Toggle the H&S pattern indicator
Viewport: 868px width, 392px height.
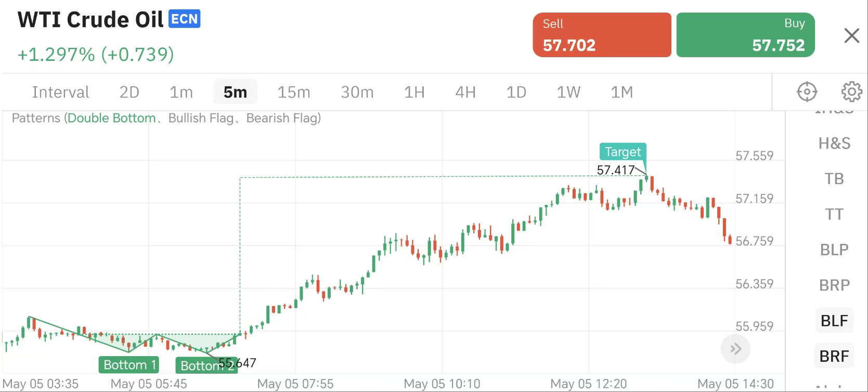pyautogui.click(x=834, y=143)
